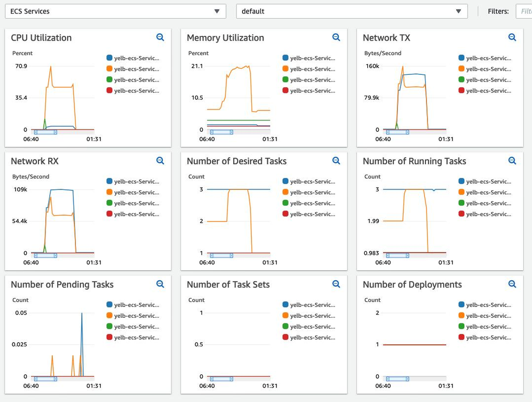The height and width of the screenshot is (402, 532).
Task: Toggle red series in Memory Utilization legend
Action: (309, 90)
